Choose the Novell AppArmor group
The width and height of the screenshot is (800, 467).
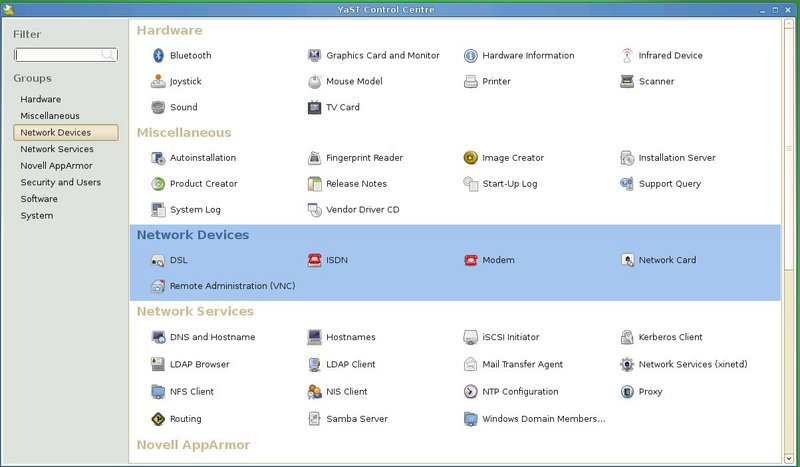58,166
